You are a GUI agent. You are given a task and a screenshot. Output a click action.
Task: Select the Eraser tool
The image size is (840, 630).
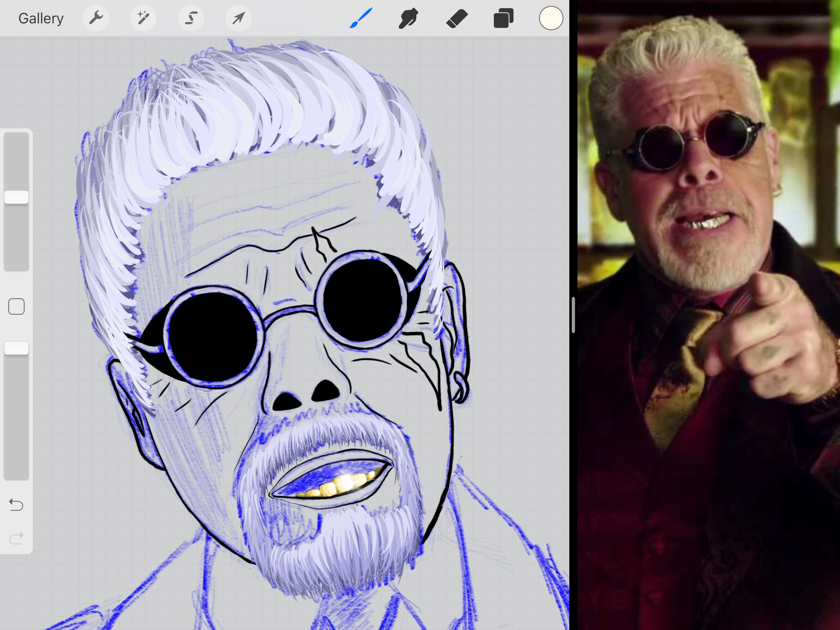(457, 18)
